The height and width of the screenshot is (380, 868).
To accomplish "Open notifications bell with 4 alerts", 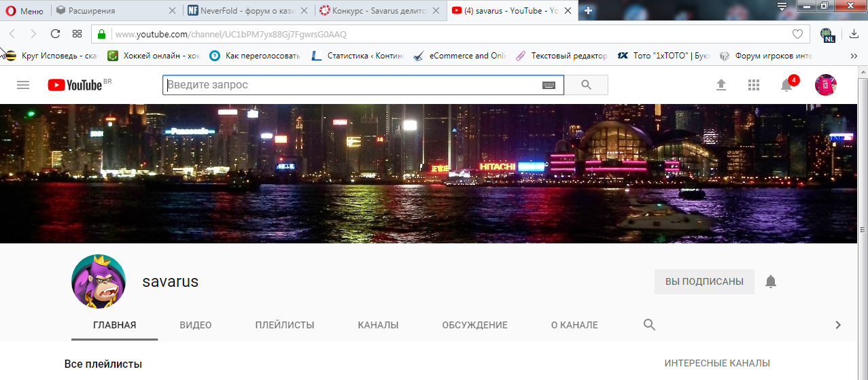I will pyautogui.click(x=786, y=85).
